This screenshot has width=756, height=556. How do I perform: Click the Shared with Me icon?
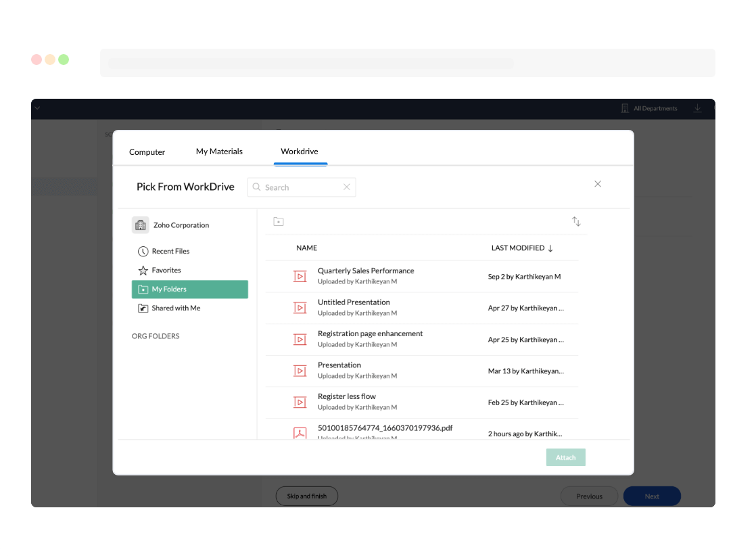pos(143,308)
